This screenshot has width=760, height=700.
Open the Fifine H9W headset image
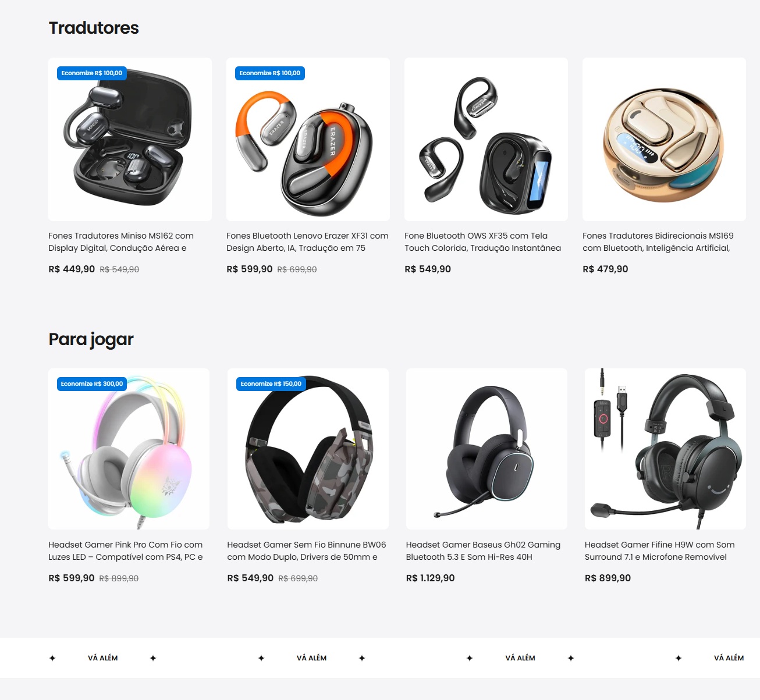pos(665,449)
